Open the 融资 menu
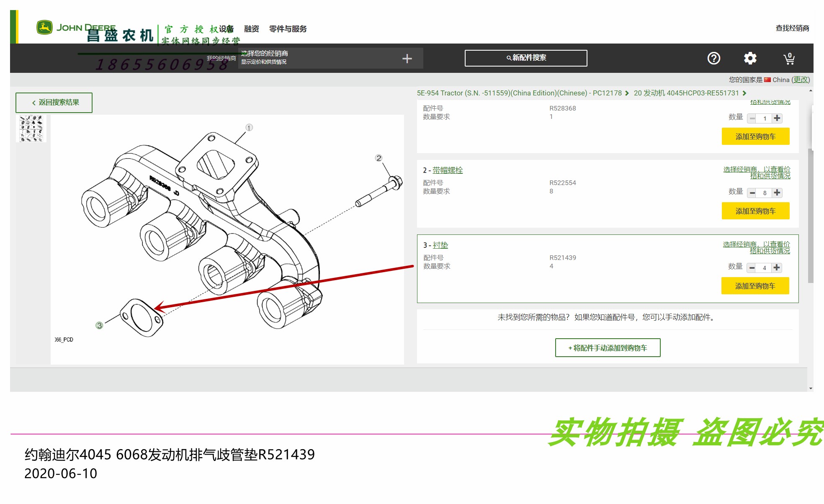824x504 pixels. (x=252, y=29)
